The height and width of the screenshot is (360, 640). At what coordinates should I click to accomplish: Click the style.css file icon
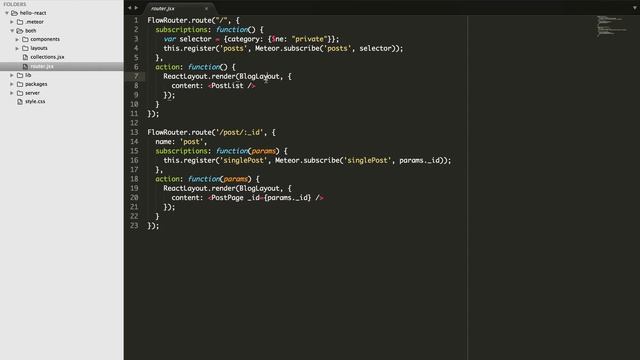[20, 102]
